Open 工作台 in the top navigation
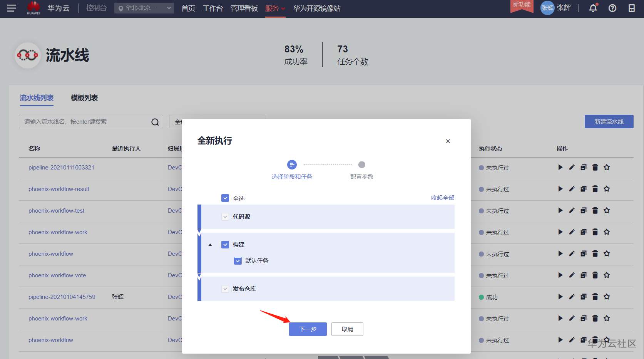 pos(213,8)
